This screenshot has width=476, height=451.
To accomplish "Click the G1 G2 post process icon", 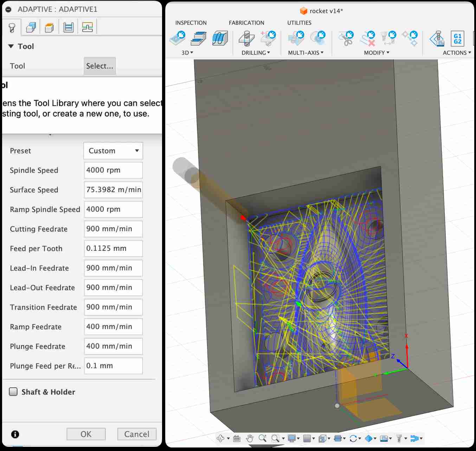I will (457, 39).
